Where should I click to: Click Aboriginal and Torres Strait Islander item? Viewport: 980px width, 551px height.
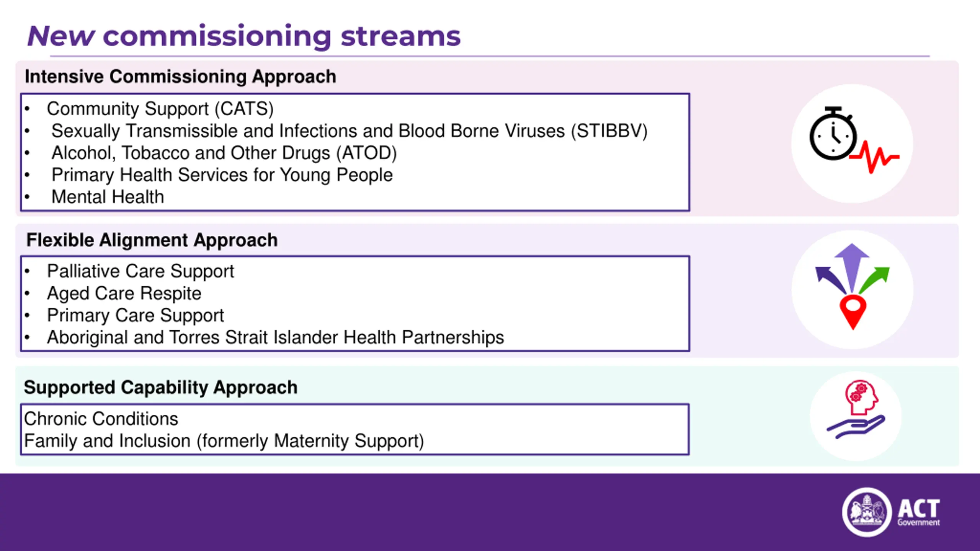[x=275, y=337]
